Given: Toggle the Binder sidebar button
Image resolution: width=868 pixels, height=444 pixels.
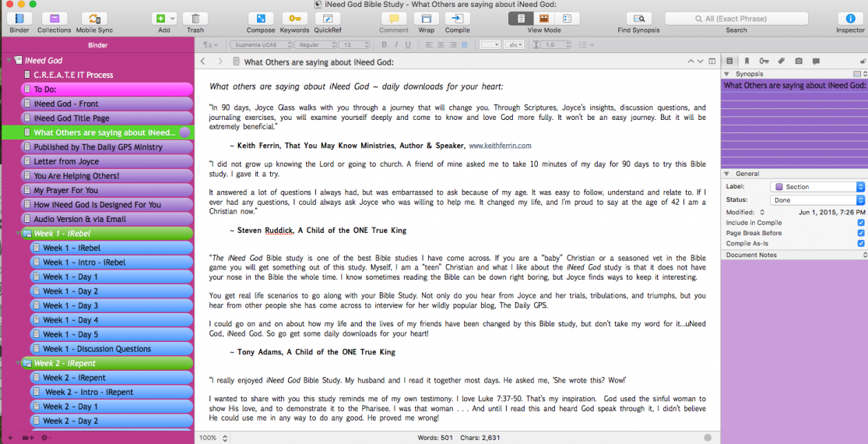Looking at the screenshot, I should point(19,19).
